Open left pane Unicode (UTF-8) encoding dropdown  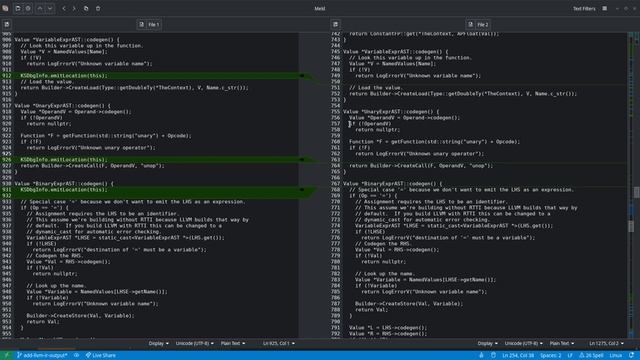(x=194, y=343)
